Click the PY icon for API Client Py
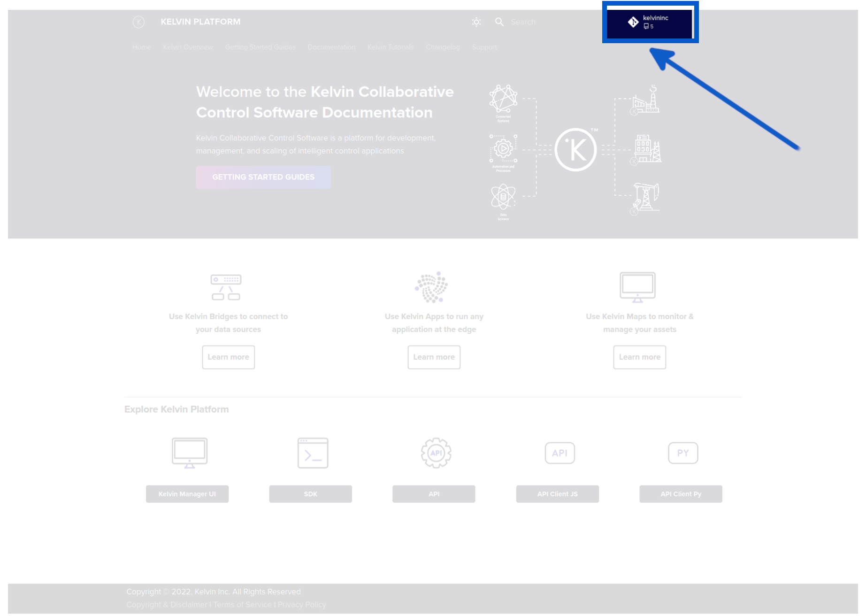 tap(683, 453)
